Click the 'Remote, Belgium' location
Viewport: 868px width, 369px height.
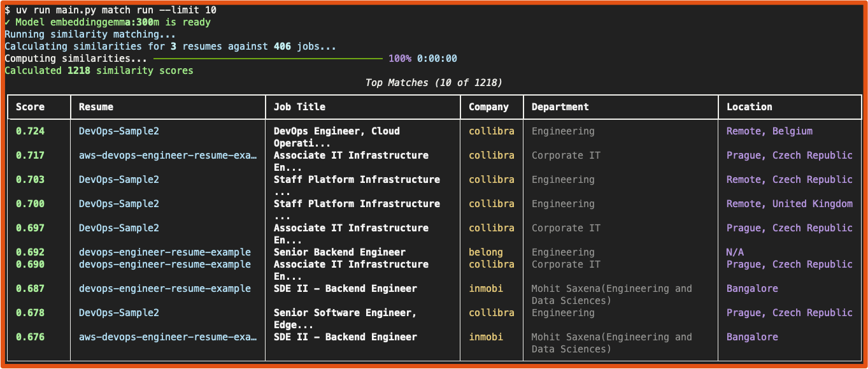coord(769,131)
